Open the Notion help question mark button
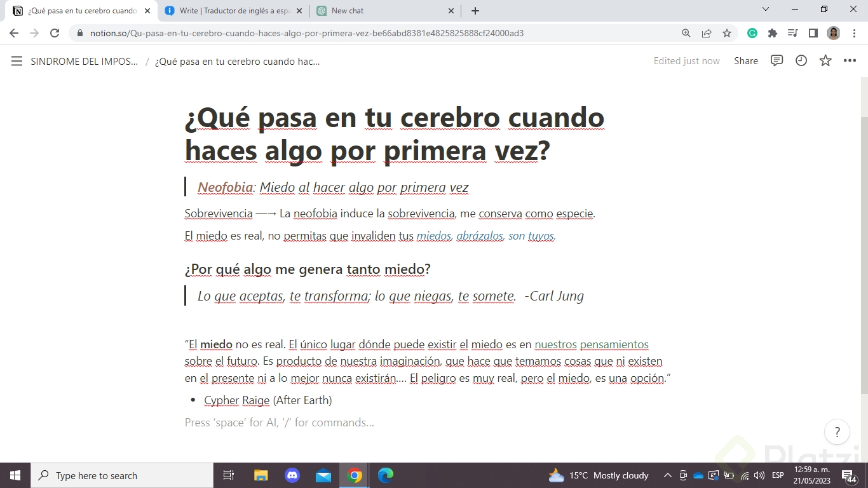Viewport: 868px width, 488px height. (837, 433)
